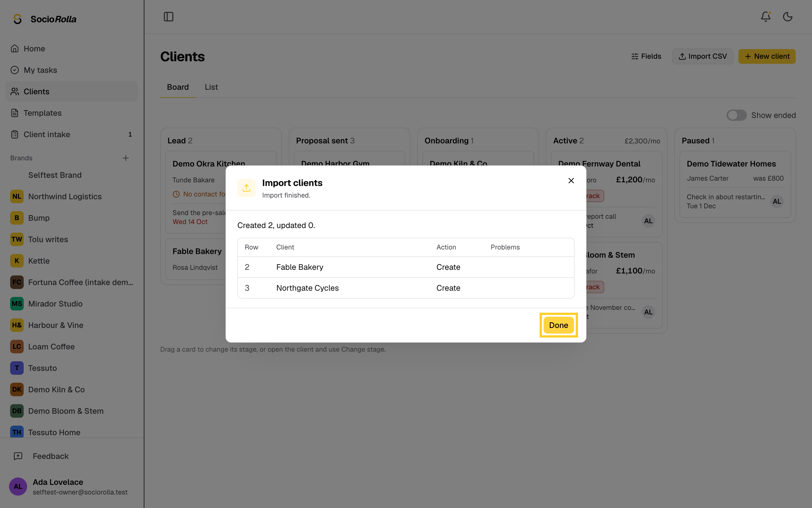Click the TW Tolu writes avatar
This screenshot has height=508, width=812.
pyautogui.click(x=17, y=239)
